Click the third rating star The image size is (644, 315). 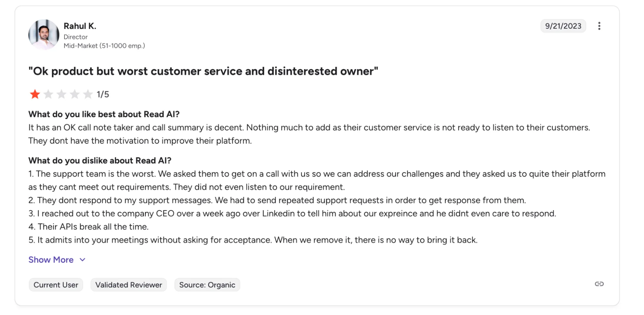(62, 94)
